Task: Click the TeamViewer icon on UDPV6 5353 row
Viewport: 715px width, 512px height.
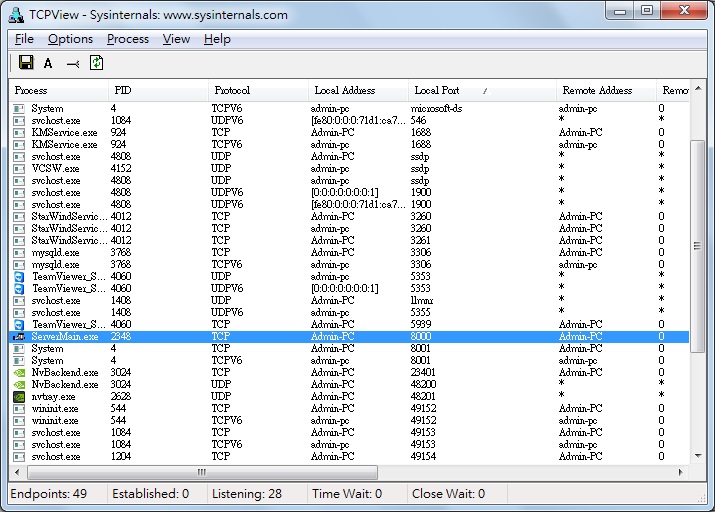Action: pos(19,289)
